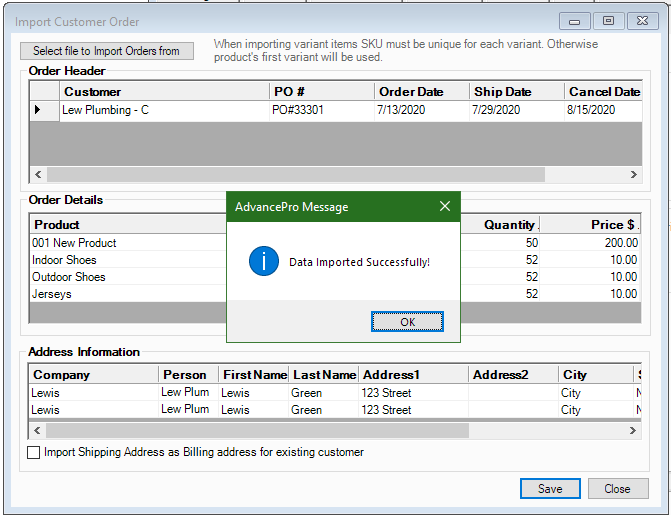This screenshot has width=671, height=515.
Task: Select the Lew Plumbing - C customer cell
Action: [x=105, y=110]
